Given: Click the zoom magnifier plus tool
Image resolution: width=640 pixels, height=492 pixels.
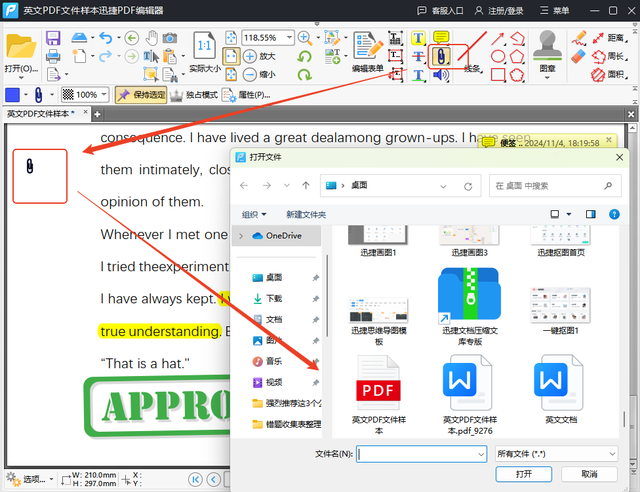Looking at the screenshot, I should (304, 38).
